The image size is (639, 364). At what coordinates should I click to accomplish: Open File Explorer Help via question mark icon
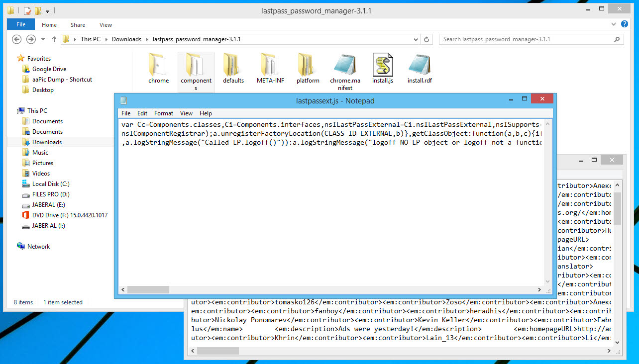click(626, 24)
